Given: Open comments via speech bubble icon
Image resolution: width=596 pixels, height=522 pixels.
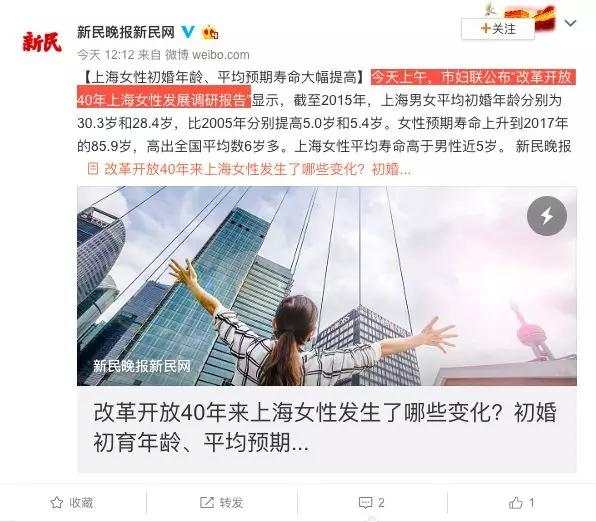Looking at the screenshot, I should point(366,503).
